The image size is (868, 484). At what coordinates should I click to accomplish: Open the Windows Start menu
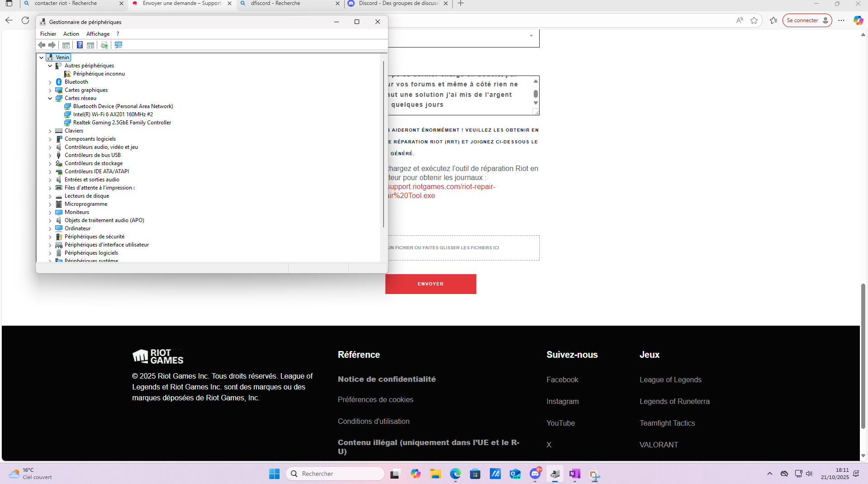274,474
